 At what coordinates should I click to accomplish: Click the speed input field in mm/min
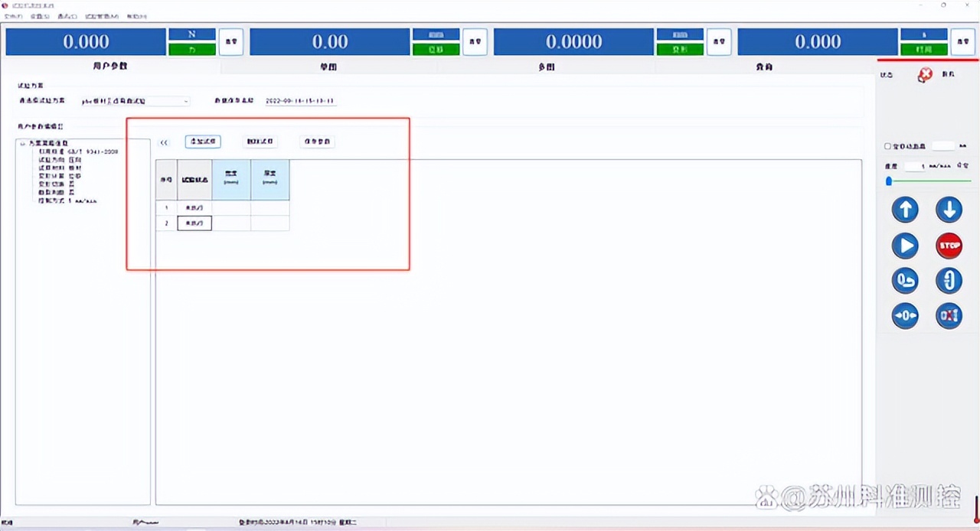click(x=914, y=166)
